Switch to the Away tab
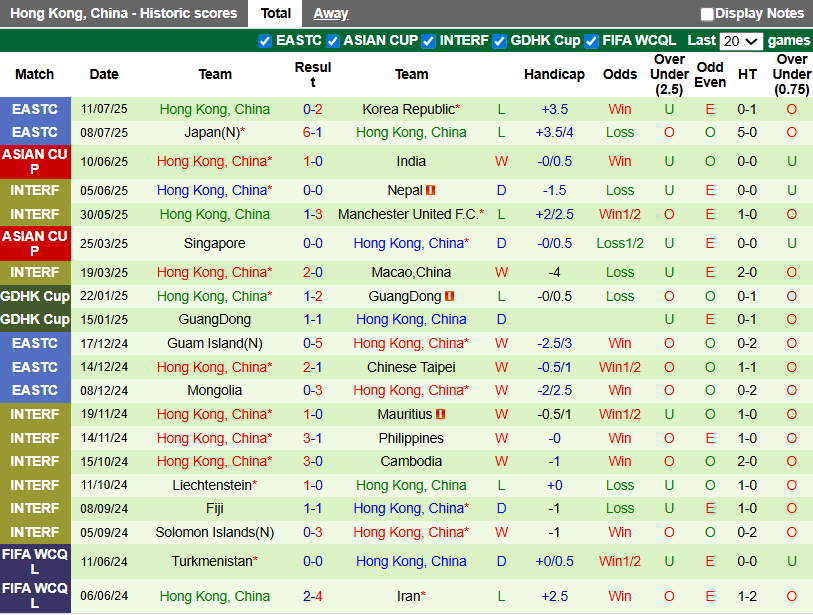The image size is (813, 615). (331, 13)
